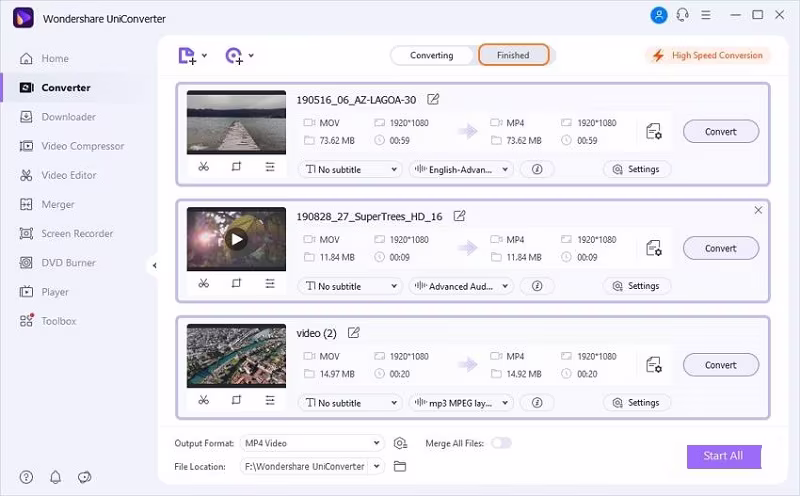The width and height of the screenshot is (800, 496).
Task: Convert video (2)
Action: [x=721, y=365]
